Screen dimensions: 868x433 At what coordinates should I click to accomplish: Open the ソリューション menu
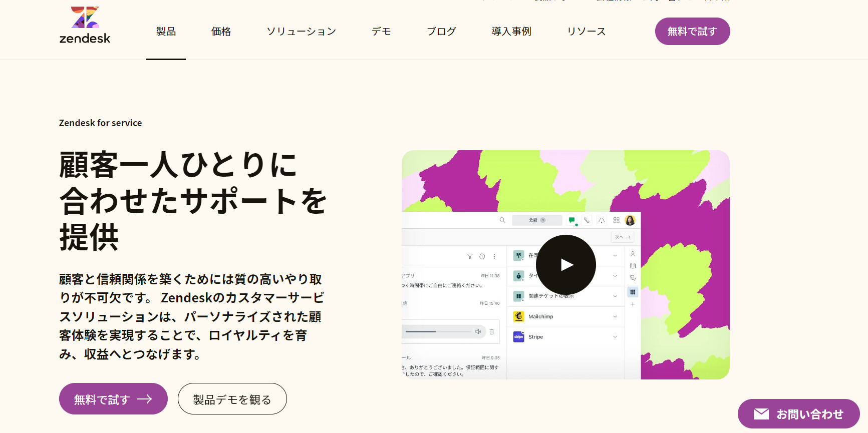tap(301, 32)
